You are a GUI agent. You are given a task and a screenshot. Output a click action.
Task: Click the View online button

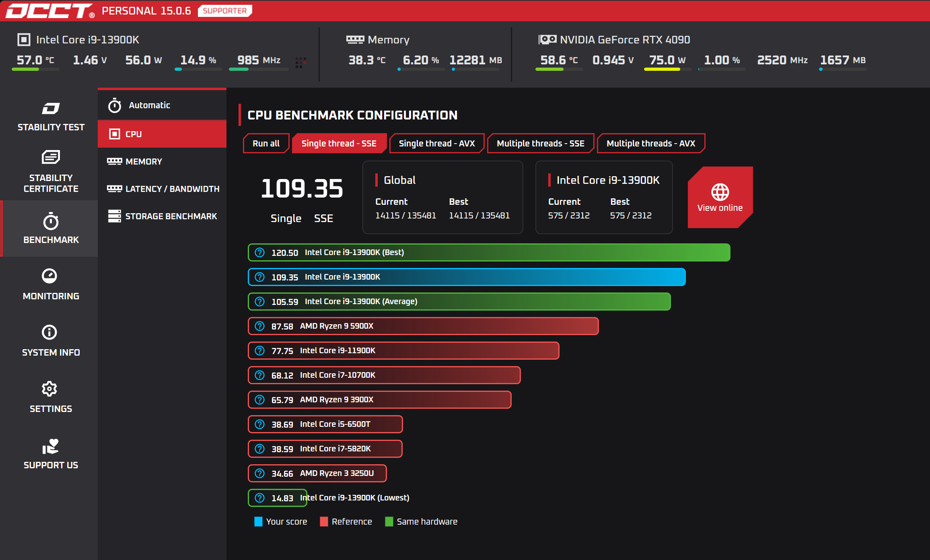tap(720, 198)
